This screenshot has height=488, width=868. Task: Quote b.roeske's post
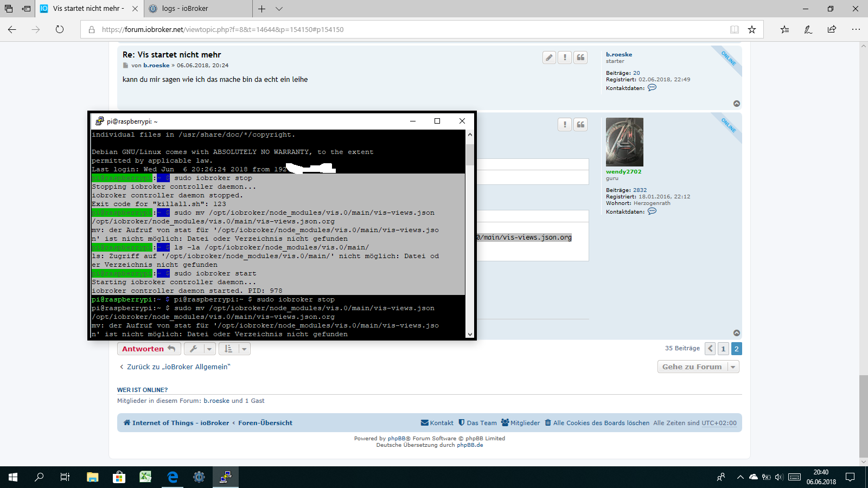point(580,57)
